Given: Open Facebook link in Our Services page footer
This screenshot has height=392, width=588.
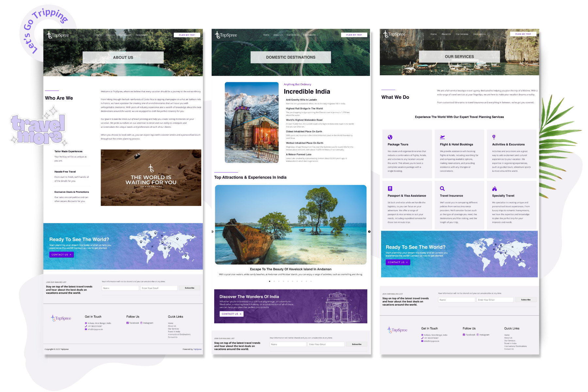Looking at the screenshot, I should click(x=469, y=335).
